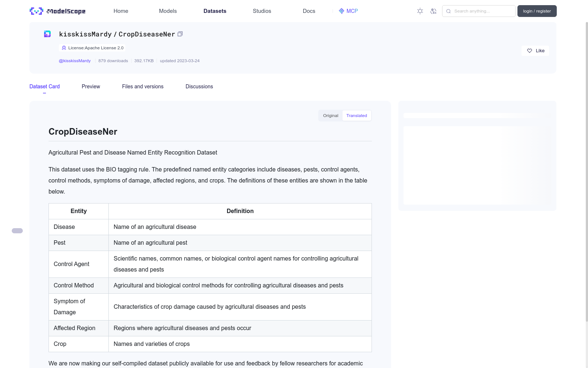Image resolution: width=588 pixels, height=368 pixels.
Task: Click the license badge icon
Action: [64, 48]
